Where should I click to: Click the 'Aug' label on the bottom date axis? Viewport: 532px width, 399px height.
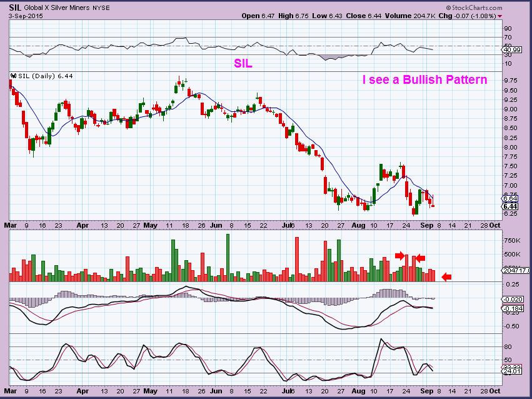click(358, 391)
